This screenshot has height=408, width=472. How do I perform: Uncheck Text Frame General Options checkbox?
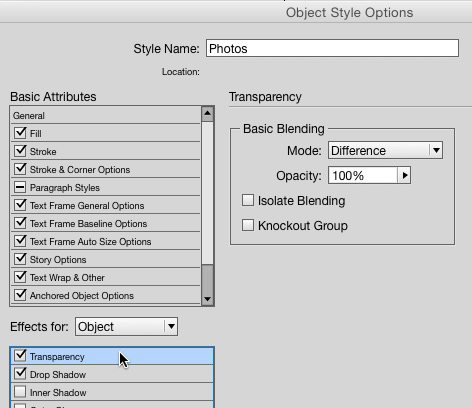(20, 205)
